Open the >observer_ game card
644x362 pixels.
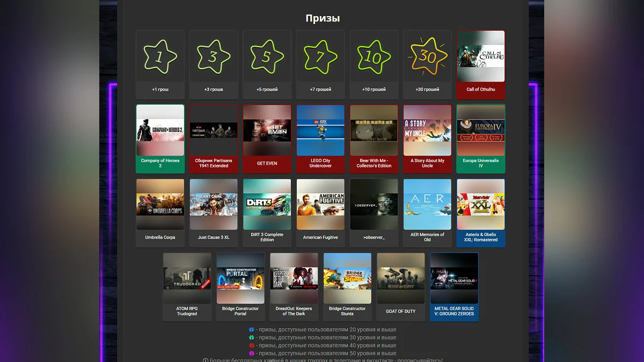tap(374, 213)
